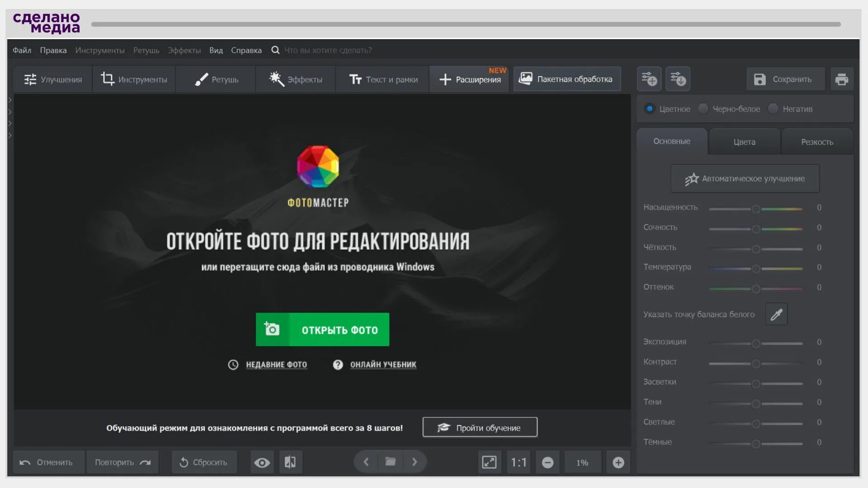Open the Вид menu

(x=216, y=50)
